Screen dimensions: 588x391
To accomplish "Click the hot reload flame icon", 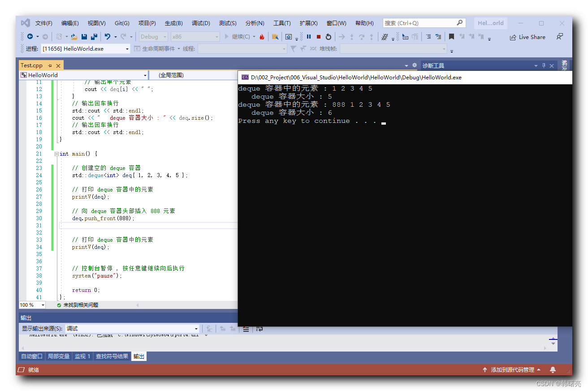I will tap(262, 37).
